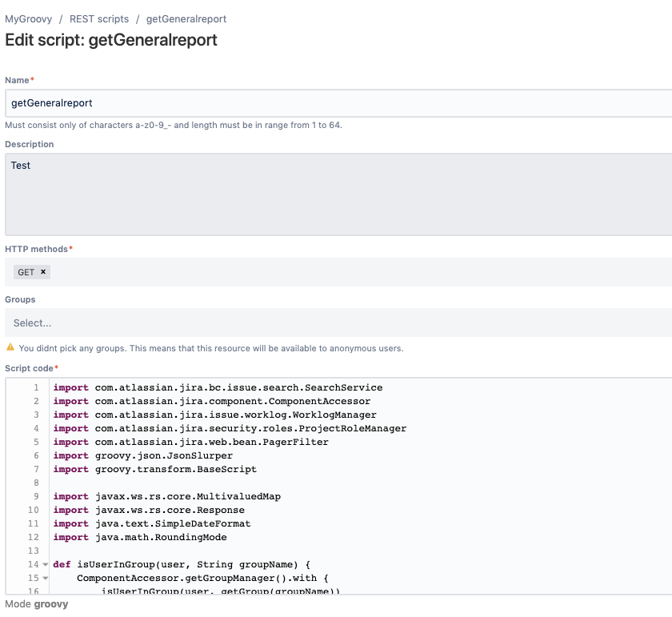Click the JsonSlurper import line
This screenshot has height=617, width=672.
tap(142, 456)
